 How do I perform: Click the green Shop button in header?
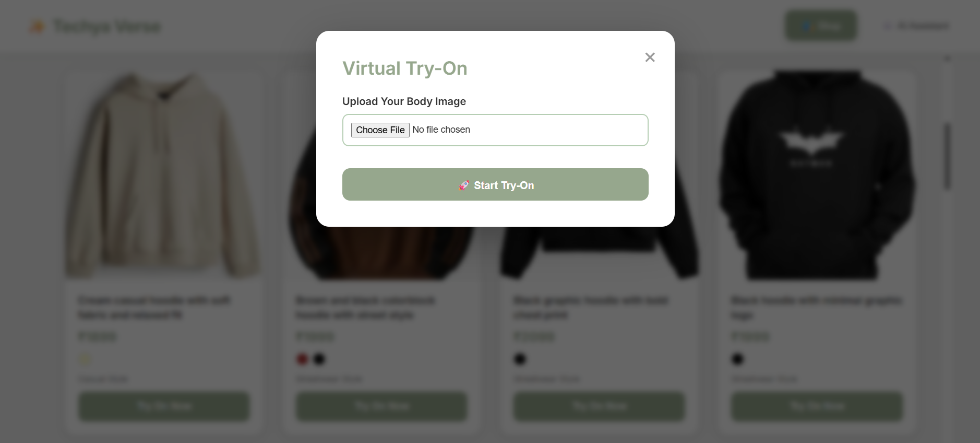[821, 26]
